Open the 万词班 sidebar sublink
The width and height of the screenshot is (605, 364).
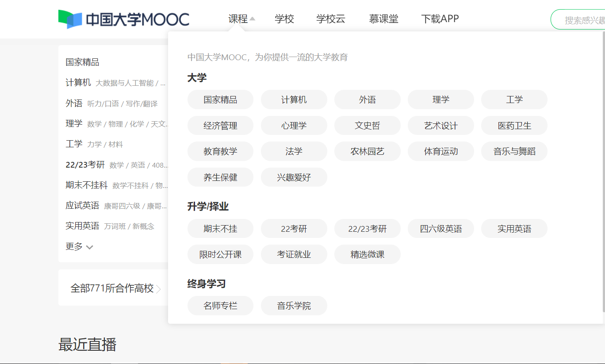[x=115, y=226]
